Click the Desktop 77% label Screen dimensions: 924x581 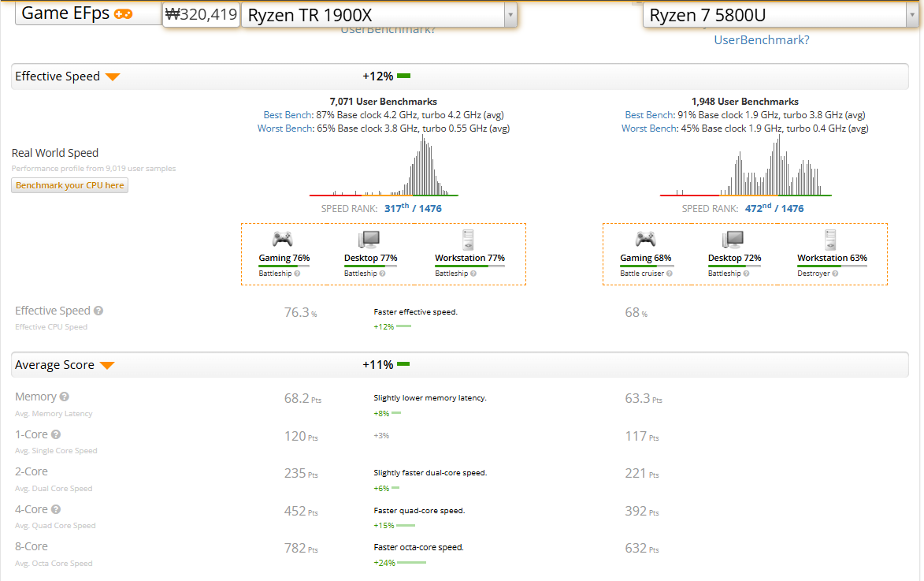tap(371, 258)
